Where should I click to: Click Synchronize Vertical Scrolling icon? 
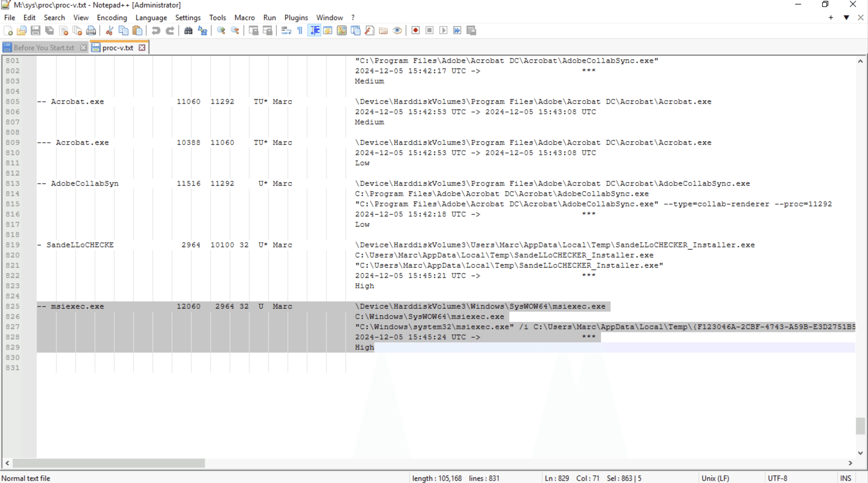coord(253,31)
